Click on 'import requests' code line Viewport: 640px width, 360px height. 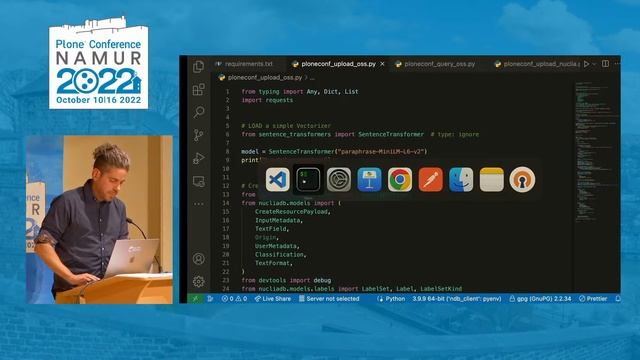(x=267, y=100)
